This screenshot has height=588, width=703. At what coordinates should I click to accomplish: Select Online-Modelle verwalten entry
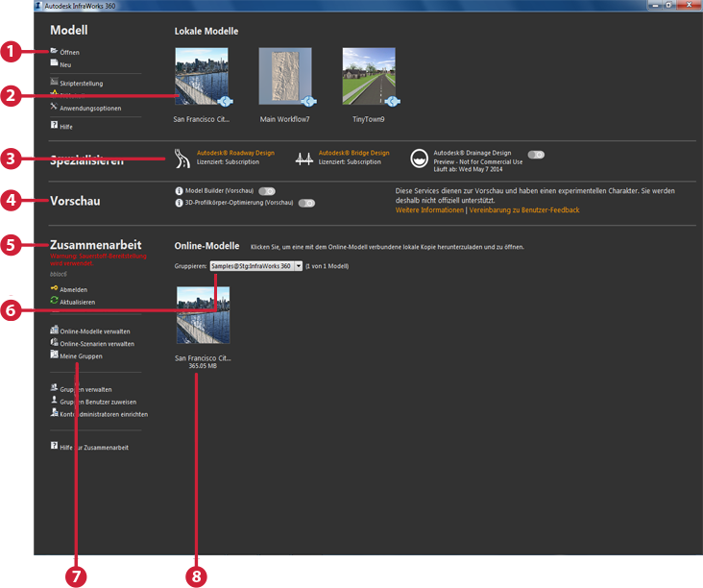(x=95, y=331)
